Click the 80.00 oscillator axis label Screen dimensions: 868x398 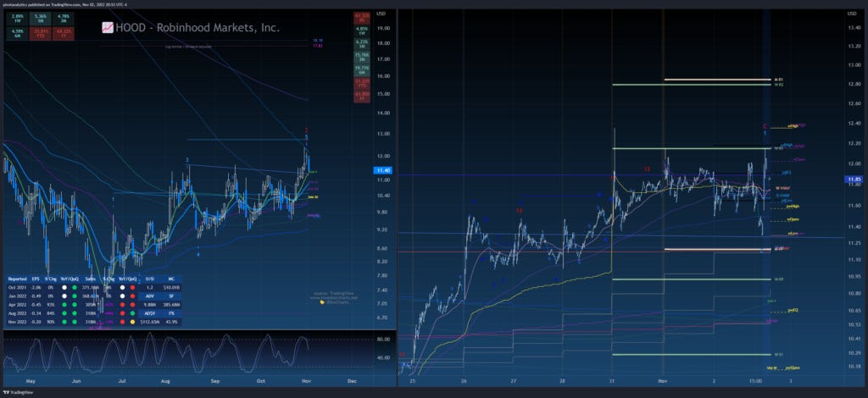point(384,340)
